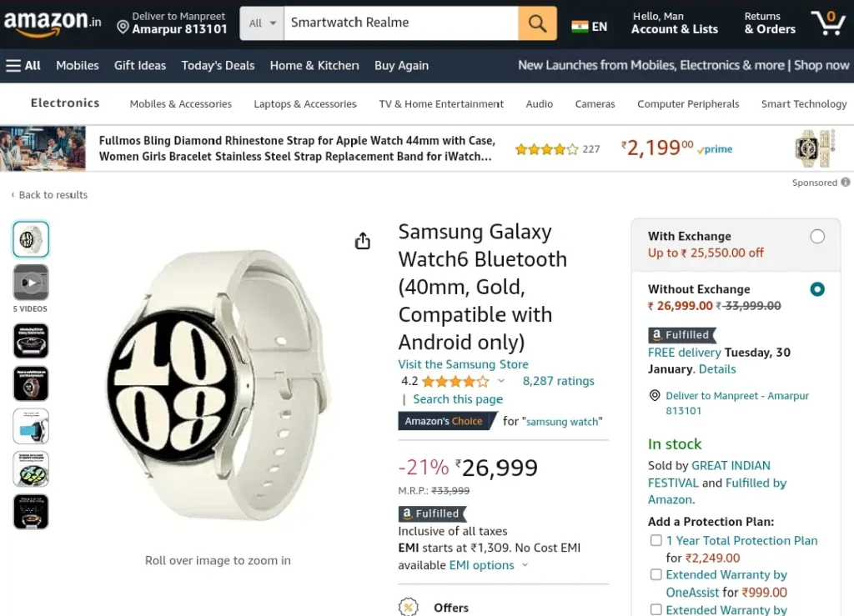854x616 pixels.
Task: Open the All search category dropdown
Action: point(262,23)
